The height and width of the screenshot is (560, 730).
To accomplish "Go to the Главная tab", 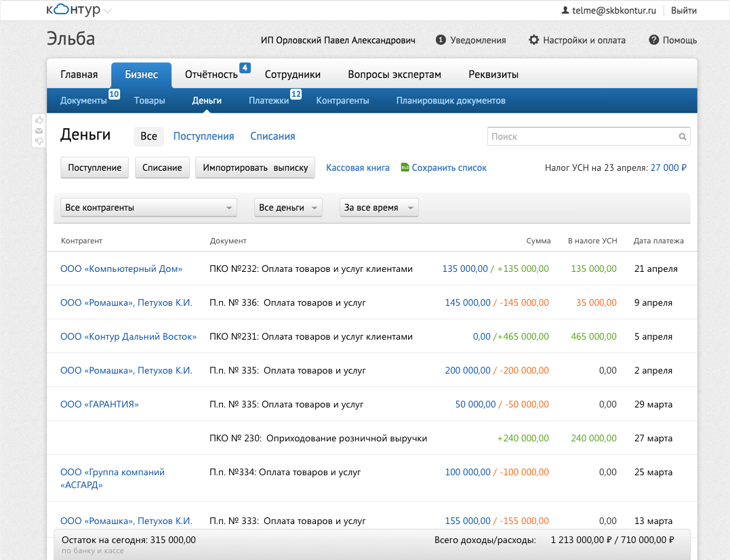I will [79, 75].
